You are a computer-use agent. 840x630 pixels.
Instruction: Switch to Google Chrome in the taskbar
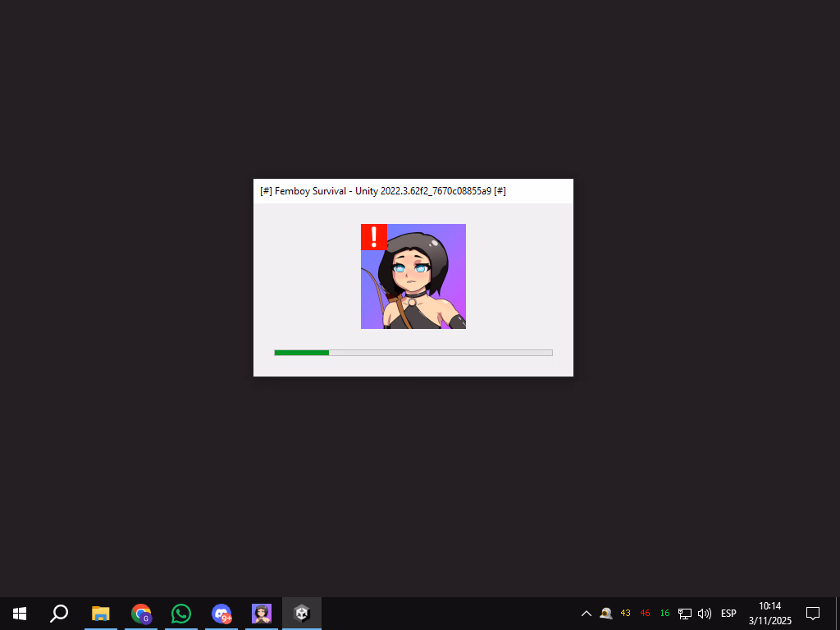(x=141, y=613)
